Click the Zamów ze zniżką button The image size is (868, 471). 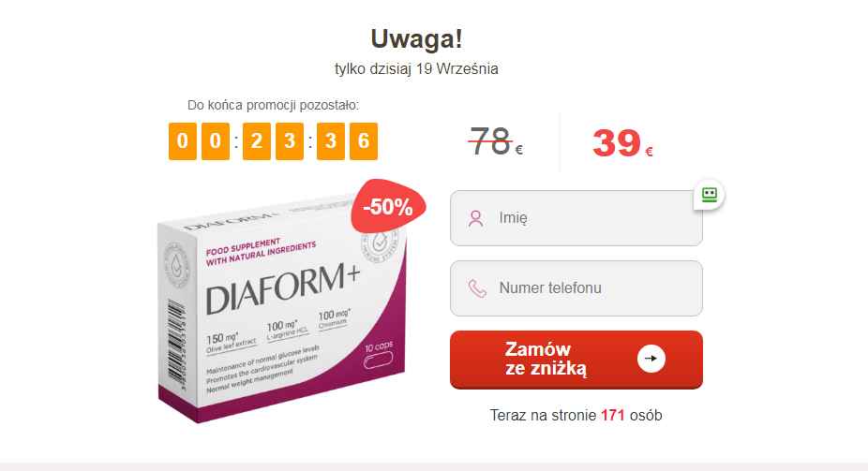pyautogui.click(x=576, y=360)
